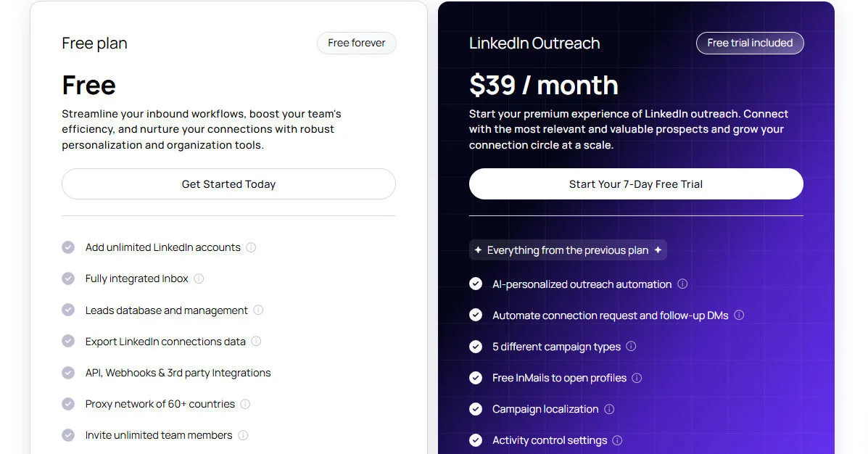Open the tooltip icon next to Free InMails to open profiles

[x=637, y=378]
